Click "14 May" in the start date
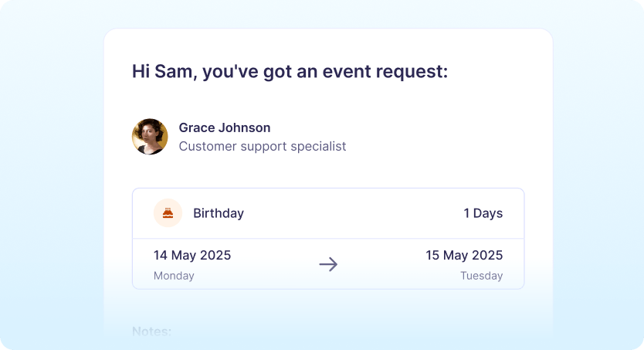 [174, 256]
